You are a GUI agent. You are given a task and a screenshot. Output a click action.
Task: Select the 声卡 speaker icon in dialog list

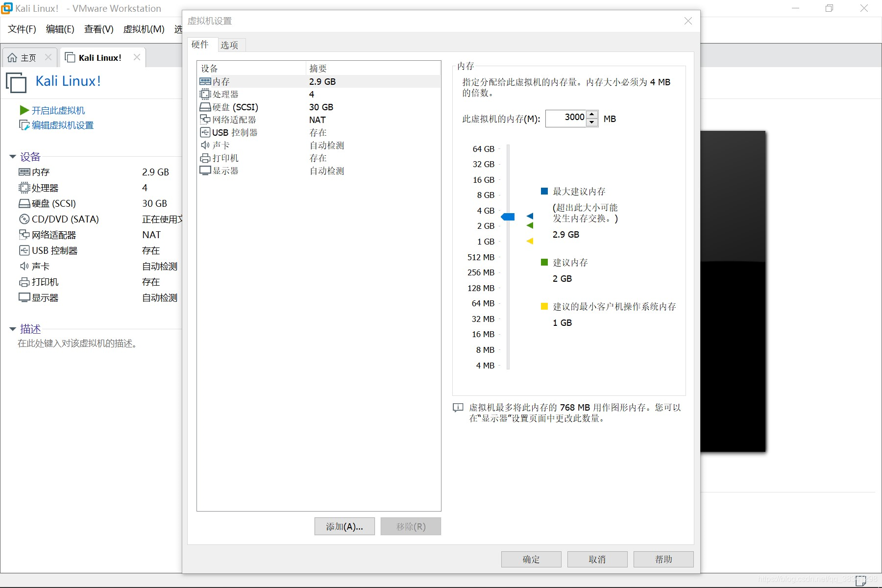pyautogui.click(x=205, y=145)
